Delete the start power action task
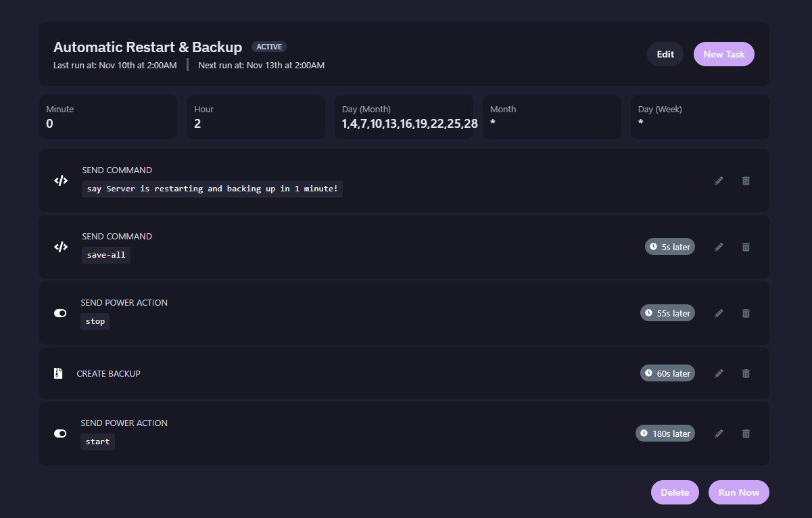The height and width of the screenshot is (518, 812). (x=746, y=433)
